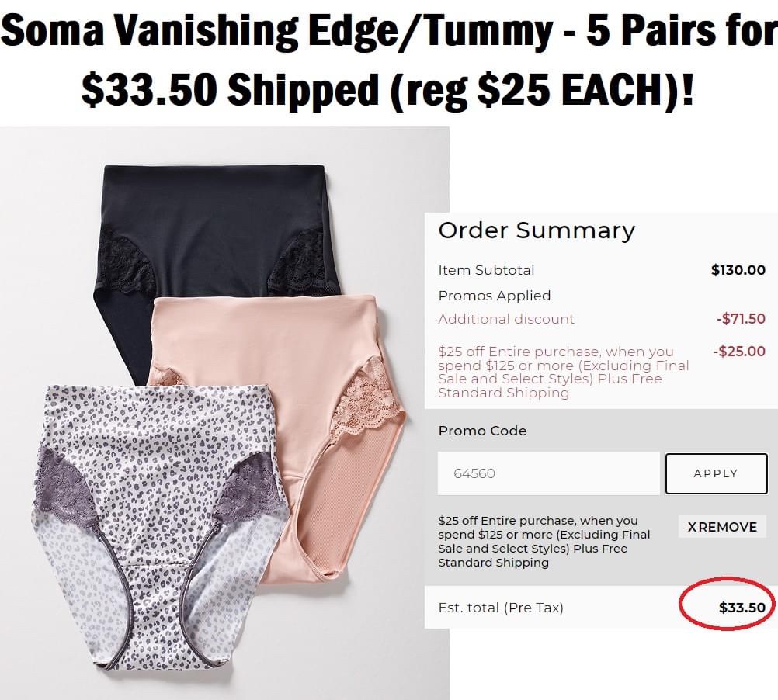778x700 pixels.
Task: Click the circled $33.50 total
Action: click(x=742, y=608)
